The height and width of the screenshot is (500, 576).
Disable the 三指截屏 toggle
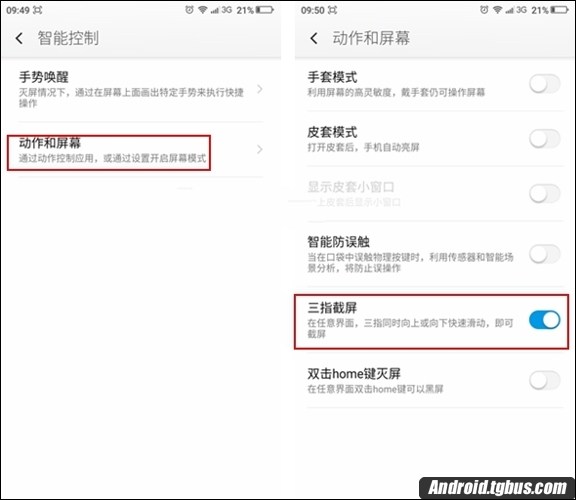coord(545,320)
